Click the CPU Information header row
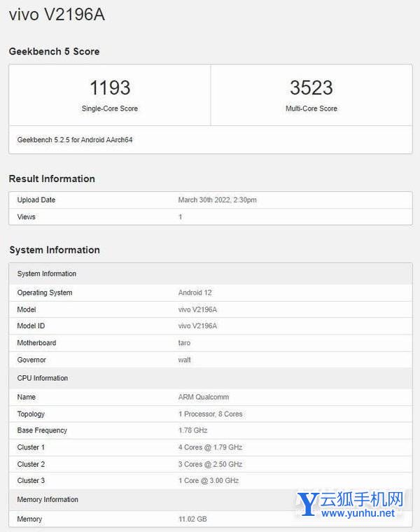Image resolution: width=420 pixels, height=532 pixels. (210, 378)
